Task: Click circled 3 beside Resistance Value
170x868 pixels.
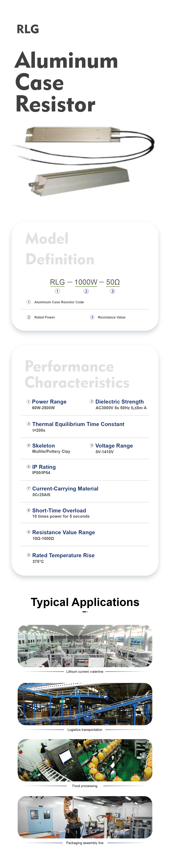Action: pyautogui.click(x=92, y=317)
